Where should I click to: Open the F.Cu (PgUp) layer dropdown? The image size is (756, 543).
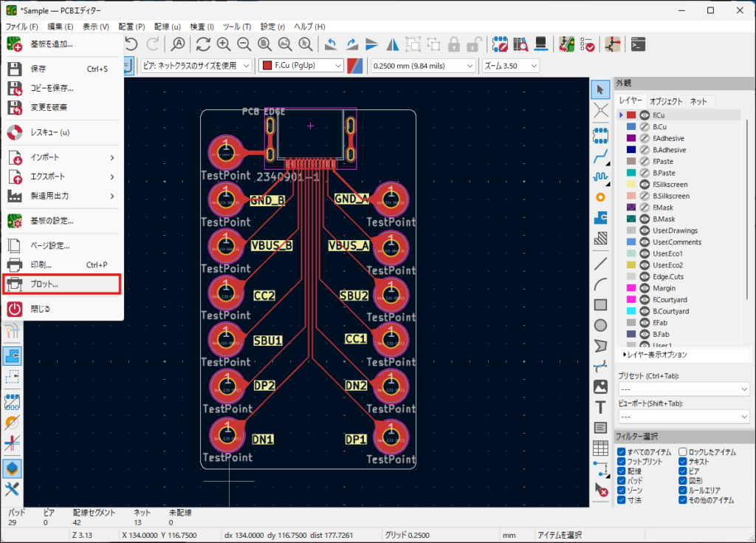pos(301,66)
